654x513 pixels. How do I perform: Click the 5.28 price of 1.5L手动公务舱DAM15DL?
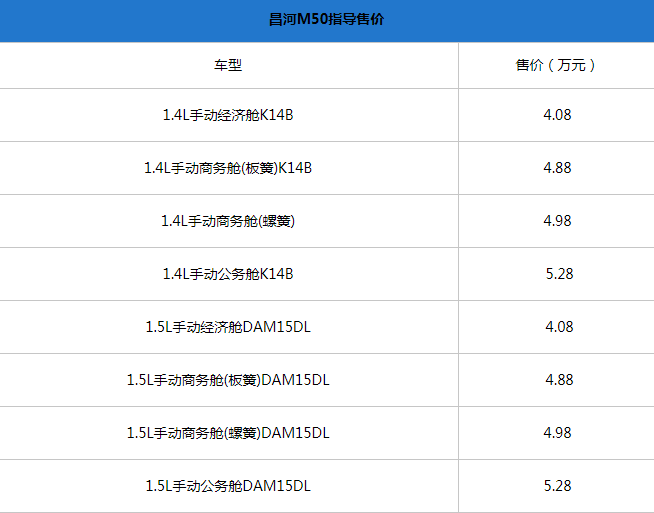point(557,485)
